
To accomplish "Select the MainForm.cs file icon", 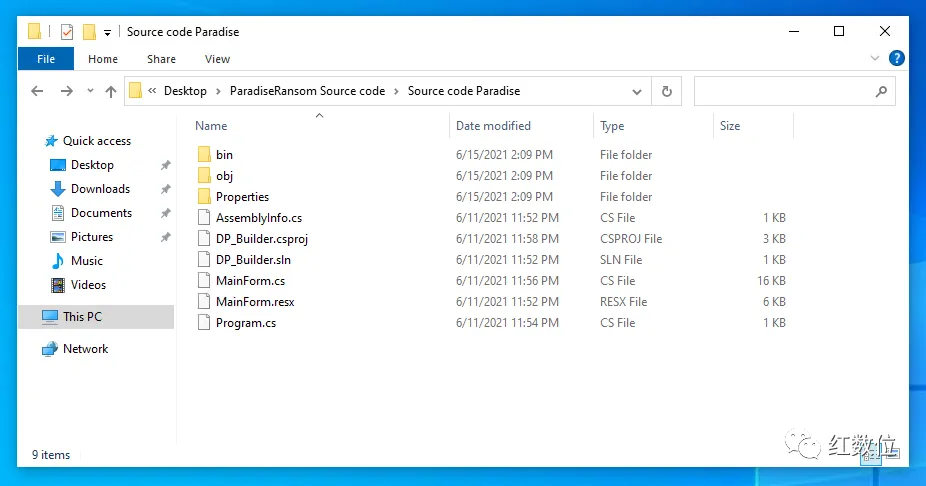I will (204, 281).
